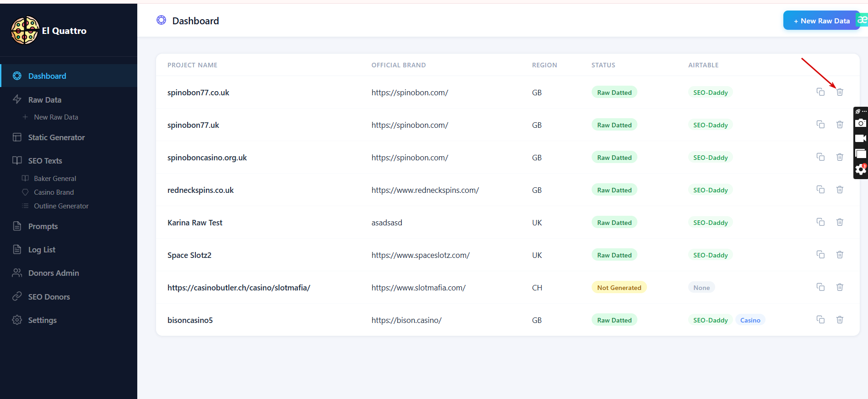
Task: Go to Static Generator page
Action: pyautogui.click(x=56, y=137)
